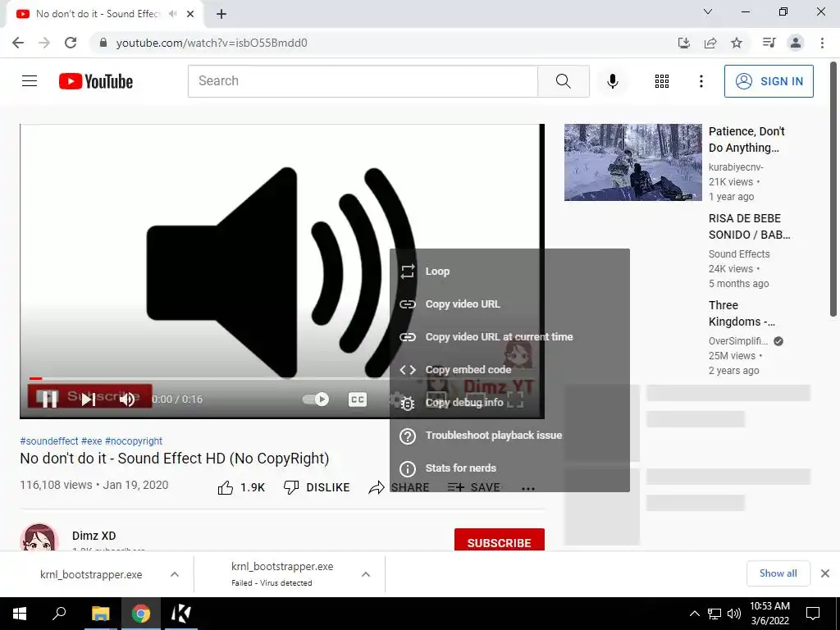Screen dimensions: 840x630
Task: Pause the video with the pause button
Action: coord(49,399)
